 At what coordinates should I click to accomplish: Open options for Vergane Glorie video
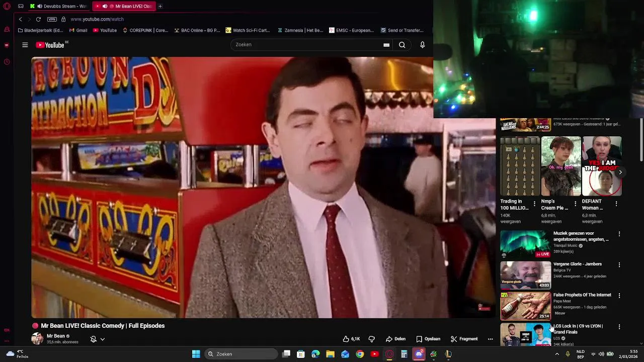pyautogui.click(x=619, y=264)
